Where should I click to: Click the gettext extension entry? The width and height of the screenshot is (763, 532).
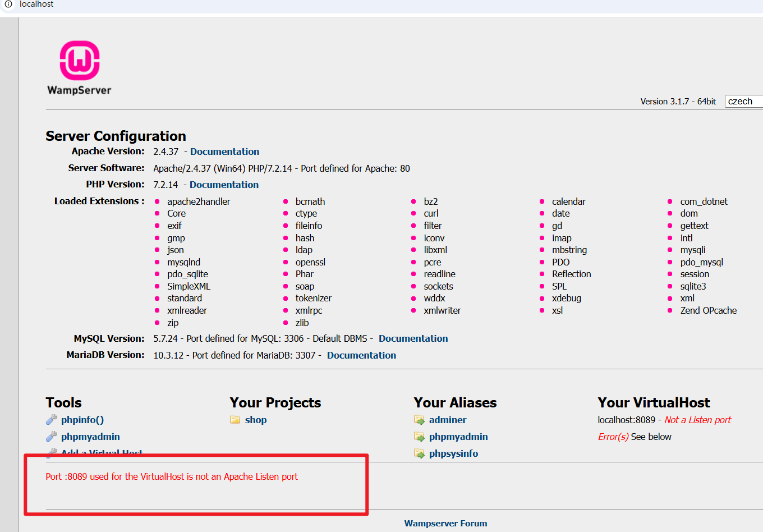[x=695, y=226]
